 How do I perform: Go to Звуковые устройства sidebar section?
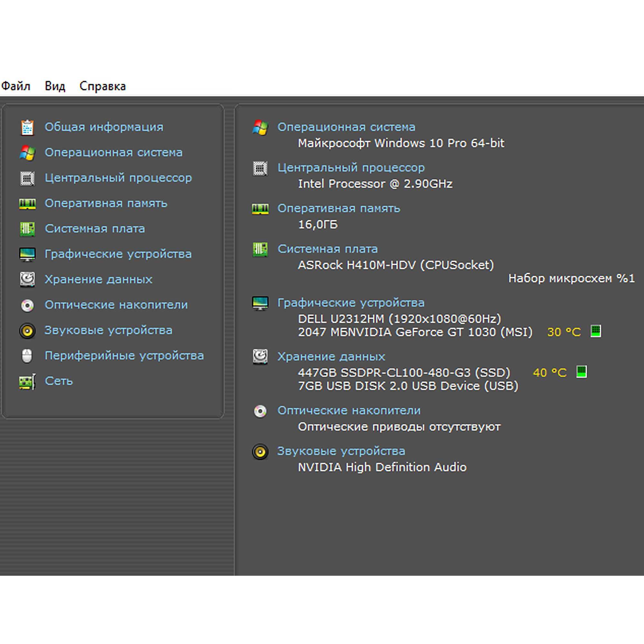click(x=109, y=330)
